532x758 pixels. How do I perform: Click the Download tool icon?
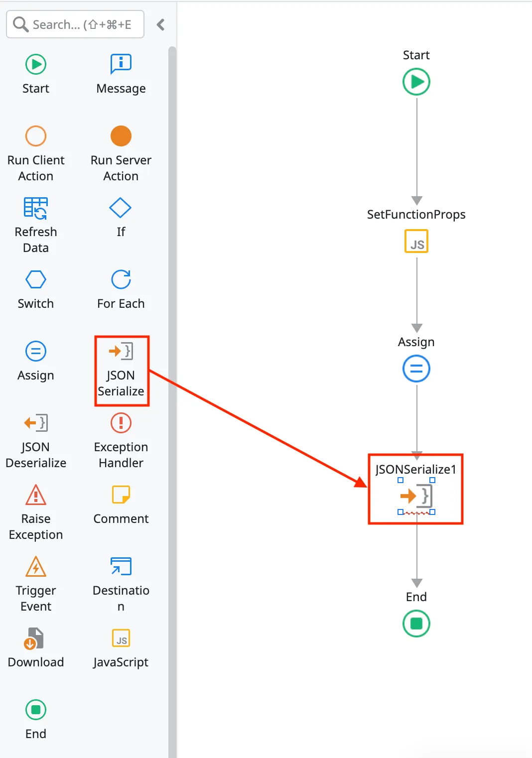(35, 638)
